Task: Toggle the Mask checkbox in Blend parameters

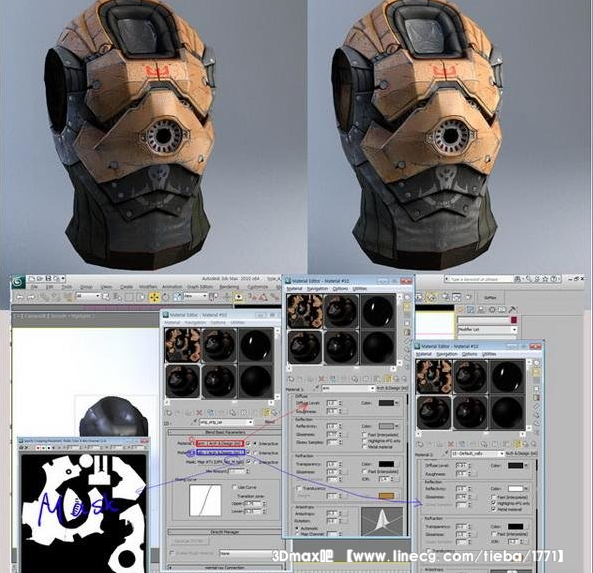Action: pos(248,462)
